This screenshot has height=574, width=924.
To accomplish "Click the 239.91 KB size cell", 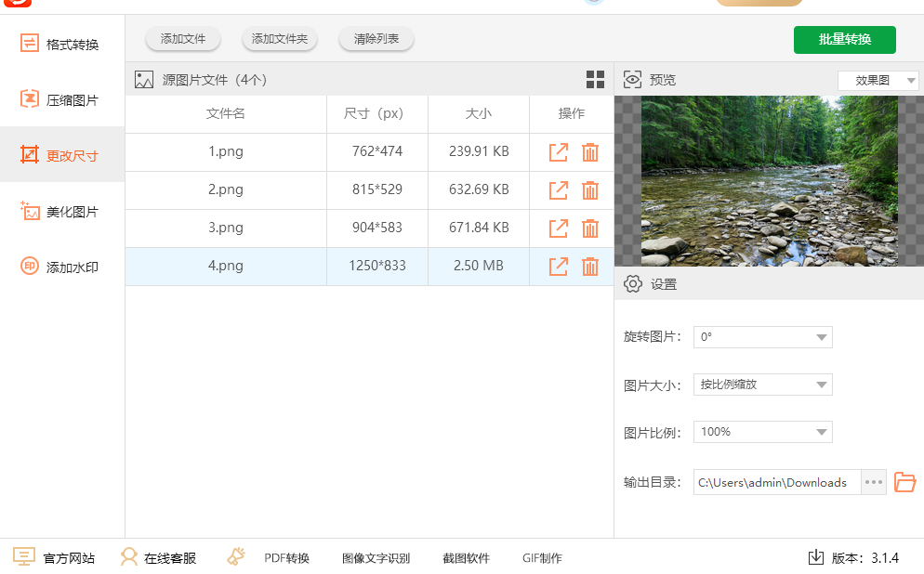I will 479,152.
